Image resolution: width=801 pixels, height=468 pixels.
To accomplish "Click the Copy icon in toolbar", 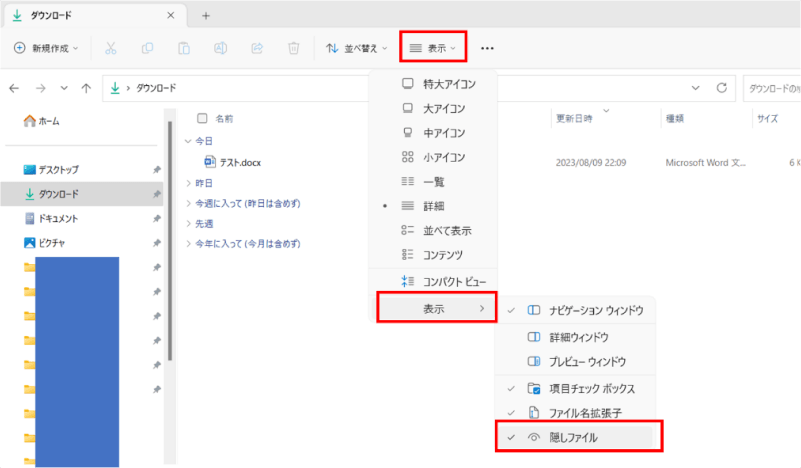I will [x=147, y=48].
